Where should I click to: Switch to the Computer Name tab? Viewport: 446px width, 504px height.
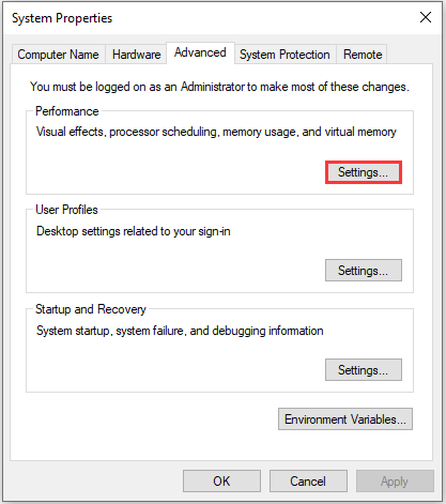(x=58, y=54)
